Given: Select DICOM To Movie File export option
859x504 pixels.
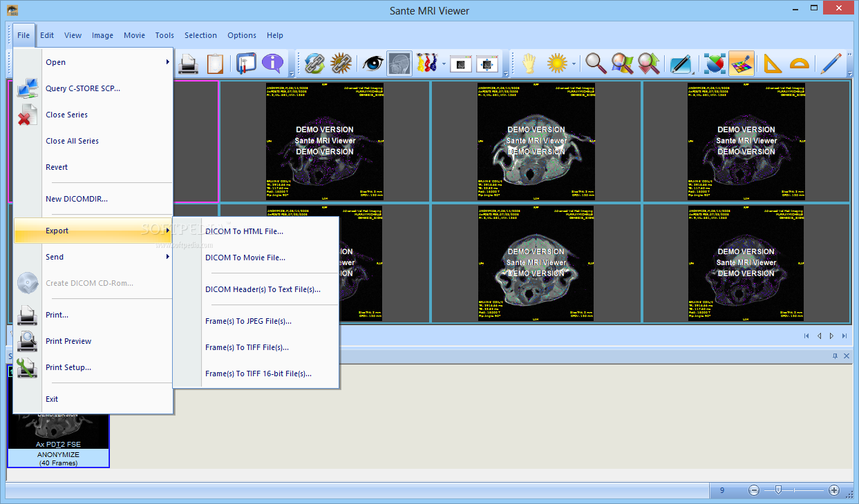Looking at the screenshot, I should (256, 258).
